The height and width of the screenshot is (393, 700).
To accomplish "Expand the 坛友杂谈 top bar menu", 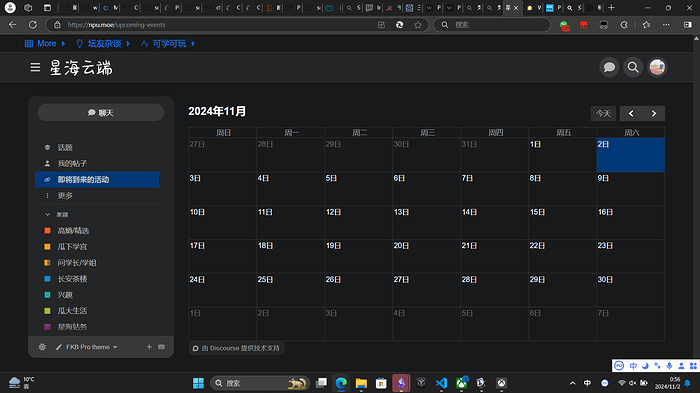I will 103,44.
